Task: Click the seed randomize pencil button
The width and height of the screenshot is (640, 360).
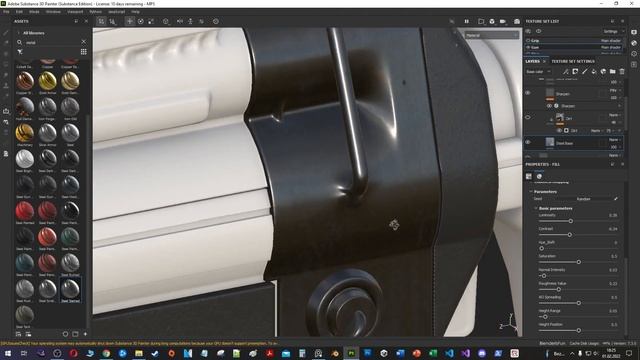Action: 616,199
